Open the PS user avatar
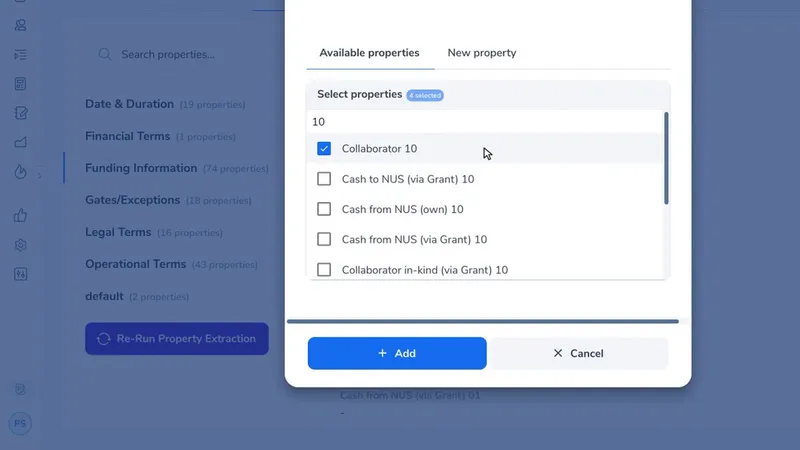 click(20, 423)
